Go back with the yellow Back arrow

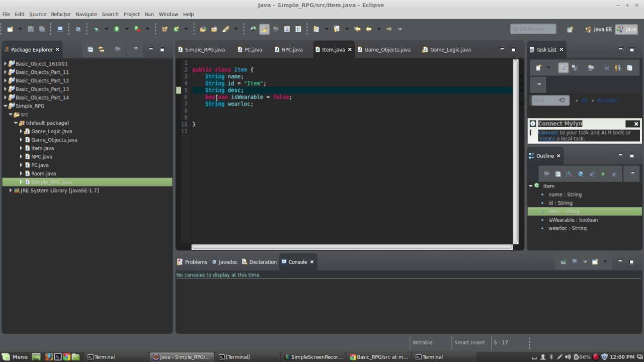[x=369, y=29]
